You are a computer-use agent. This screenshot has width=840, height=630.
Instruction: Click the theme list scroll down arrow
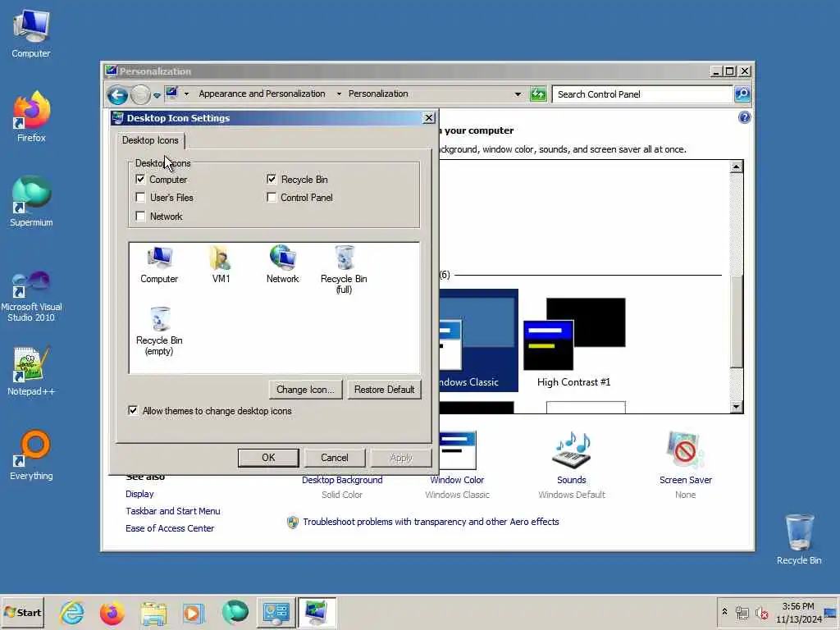[x=736, y=407]
